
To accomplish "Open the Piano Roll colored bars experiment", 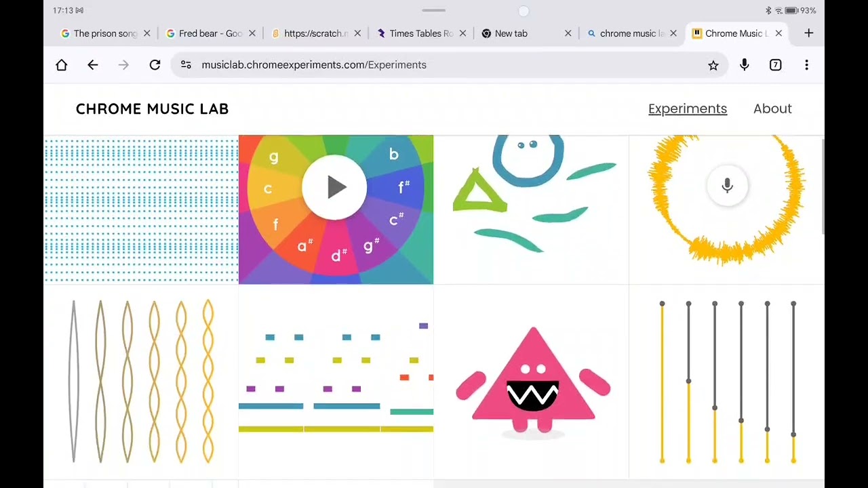I will point(336,382).
